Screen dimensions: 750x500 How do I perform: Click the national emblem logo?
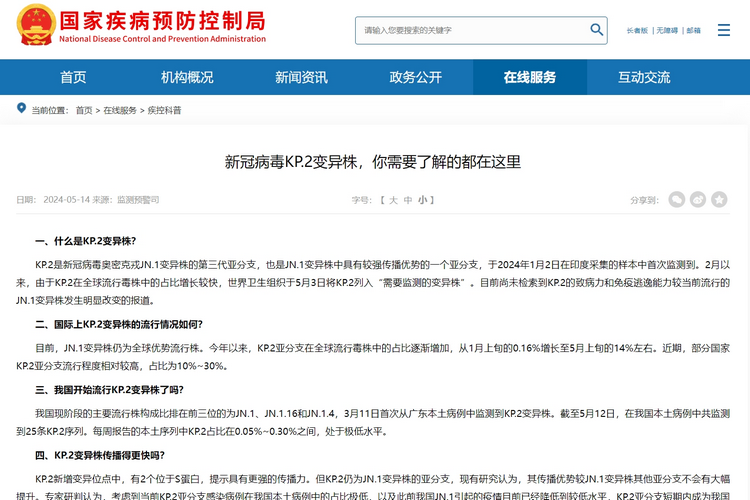31,29
